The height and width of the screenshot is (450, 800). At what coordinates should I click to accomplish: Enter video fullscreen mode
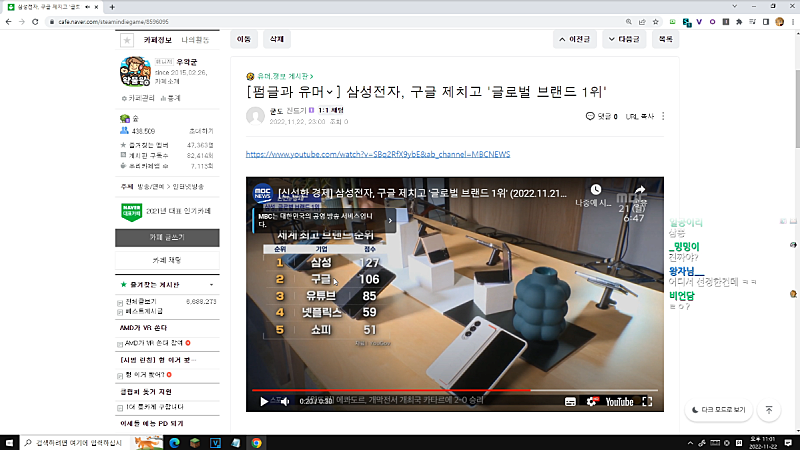coord(649,402)
